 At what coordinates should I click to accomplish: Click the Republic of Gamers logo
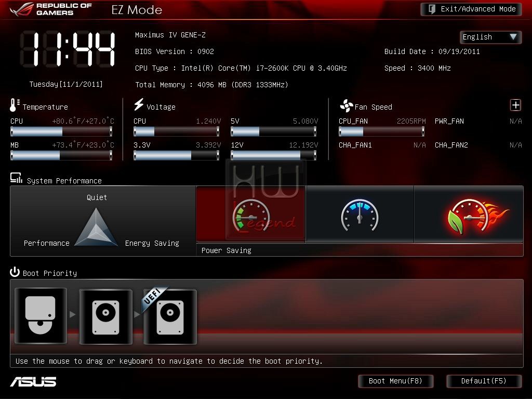[51, 9]
